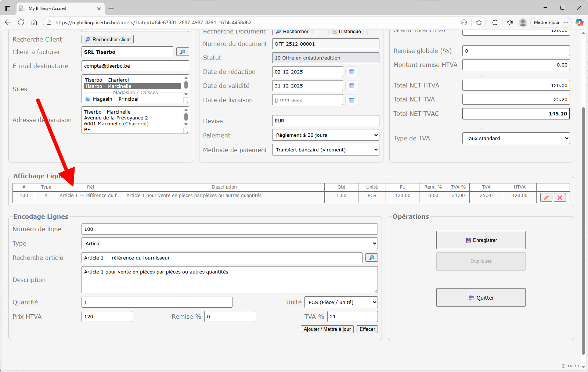The image size is (588, 372).
Task: Click the Ajouter / Mettre à jour button
Action: coord(327,329)
